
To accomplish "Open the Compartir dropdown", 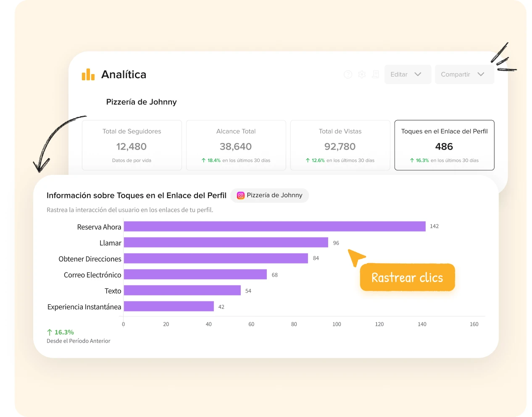I will pos(464,74).
